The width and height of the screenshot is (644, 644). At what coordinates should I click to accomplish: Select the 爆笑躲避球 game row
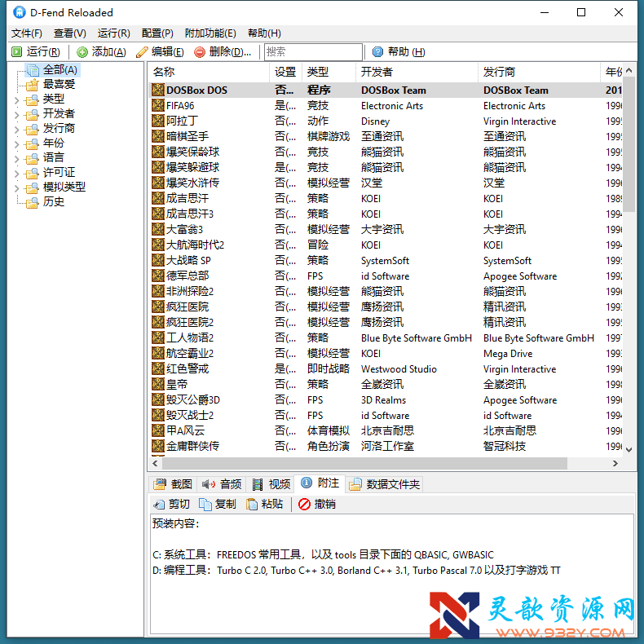pos(385,167)
